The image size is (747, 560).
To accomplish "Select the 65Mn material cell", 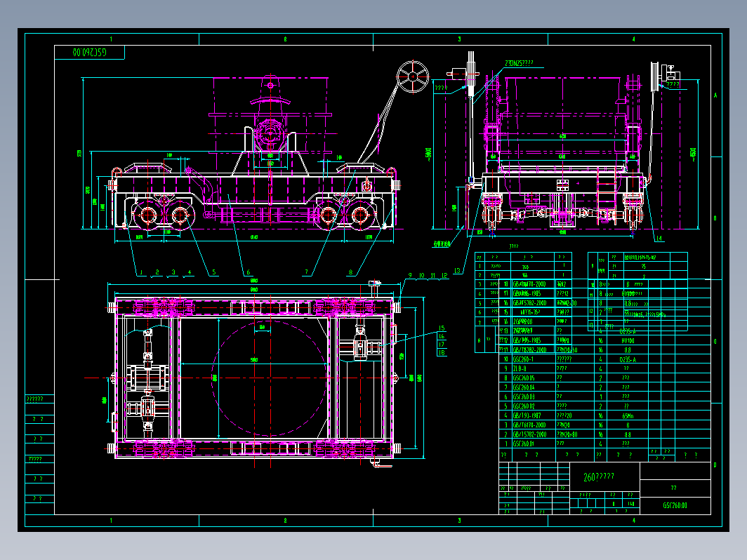I will click(x=628, y=415).
